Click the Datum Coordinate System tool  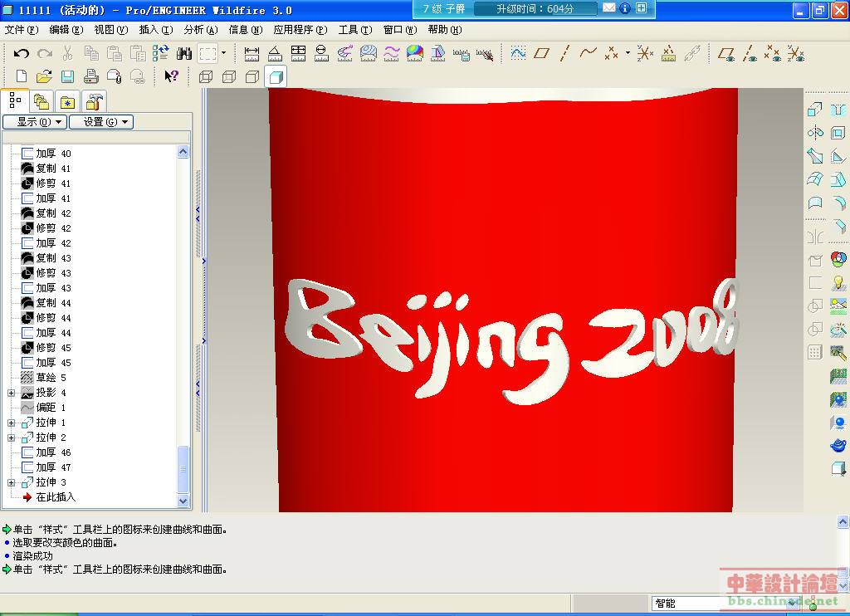[x=644, y=53]
